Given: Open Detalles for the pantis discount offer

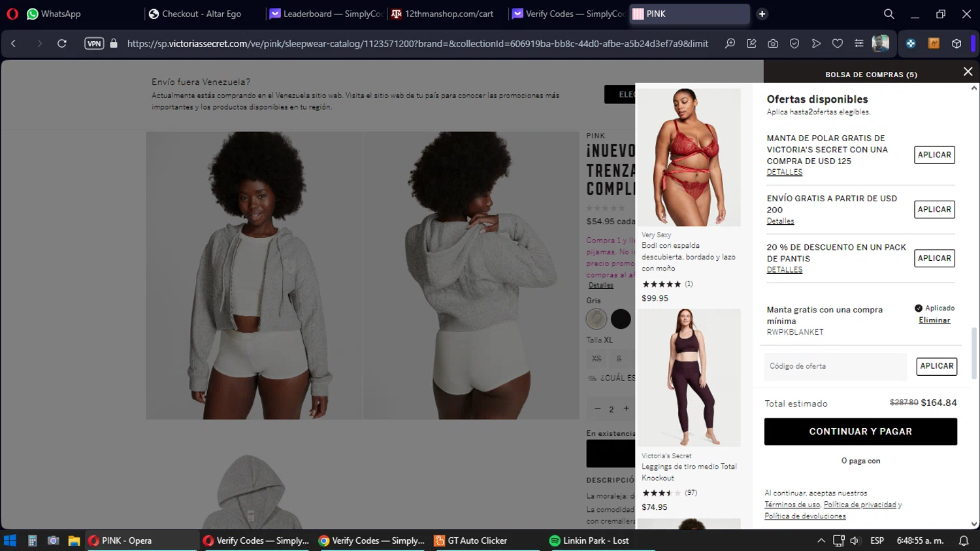Looking at the screenshot, I should (x=785, y=269).
